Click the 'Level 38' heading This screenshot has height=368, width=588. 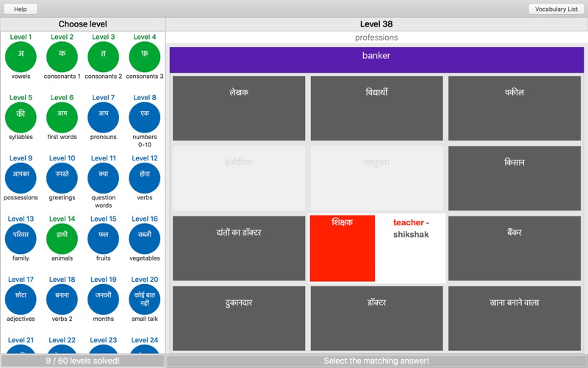coord(376,24)
